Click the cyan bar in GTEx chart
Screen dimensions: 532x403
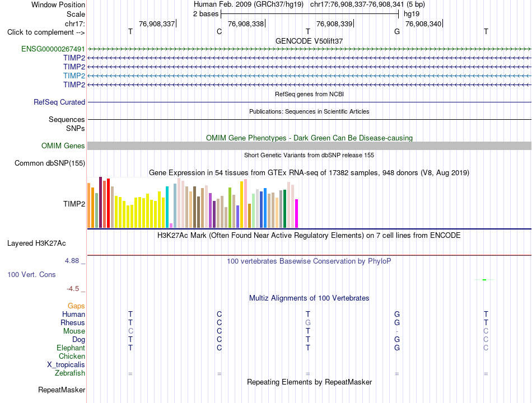167,207
